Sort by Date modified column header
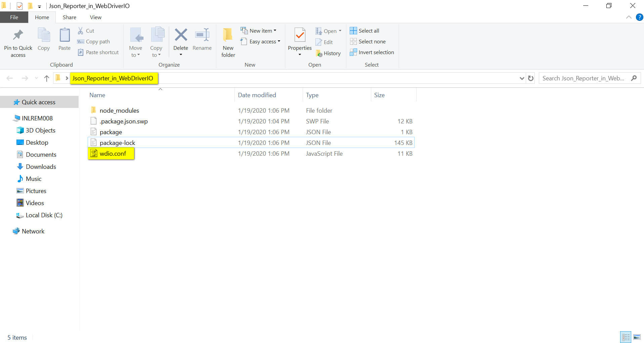 [268, 95]
